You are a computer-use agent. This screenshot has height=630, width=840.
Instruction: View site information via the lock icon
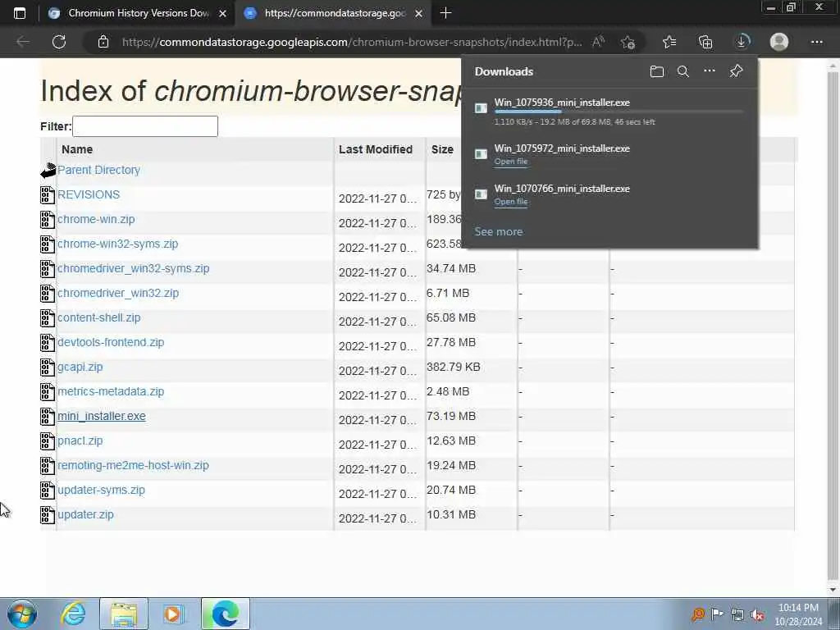point(103,42)
